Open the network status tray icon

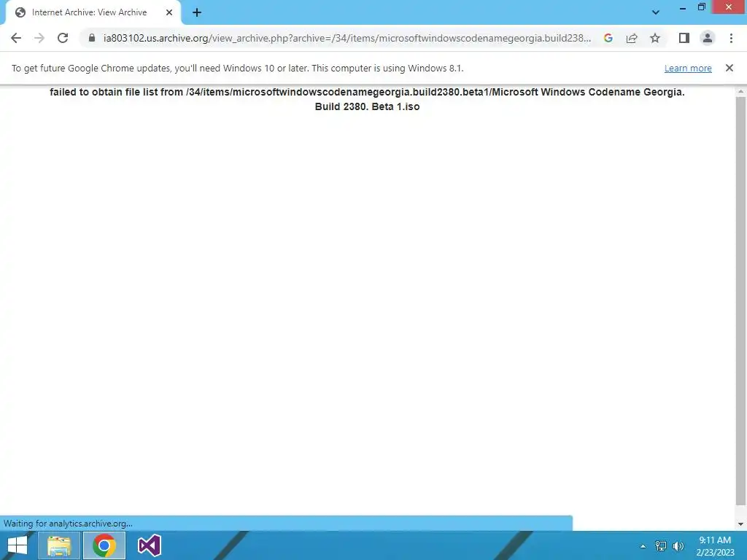point(661,546)
